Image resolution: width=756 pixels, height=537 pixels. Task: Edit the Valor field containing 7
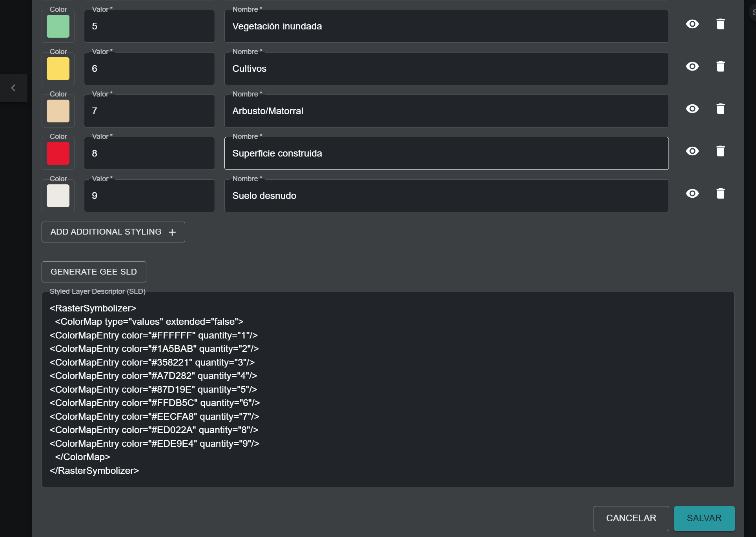pos(149,111)
